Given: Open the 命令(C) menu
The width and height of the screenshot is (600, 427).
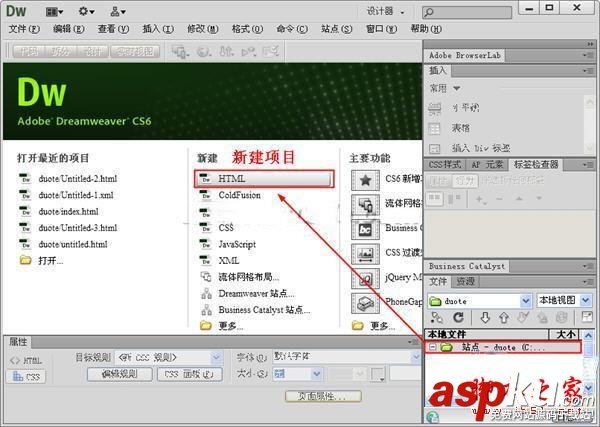Looking at the screenshot, I should click(x=292, y=29).
